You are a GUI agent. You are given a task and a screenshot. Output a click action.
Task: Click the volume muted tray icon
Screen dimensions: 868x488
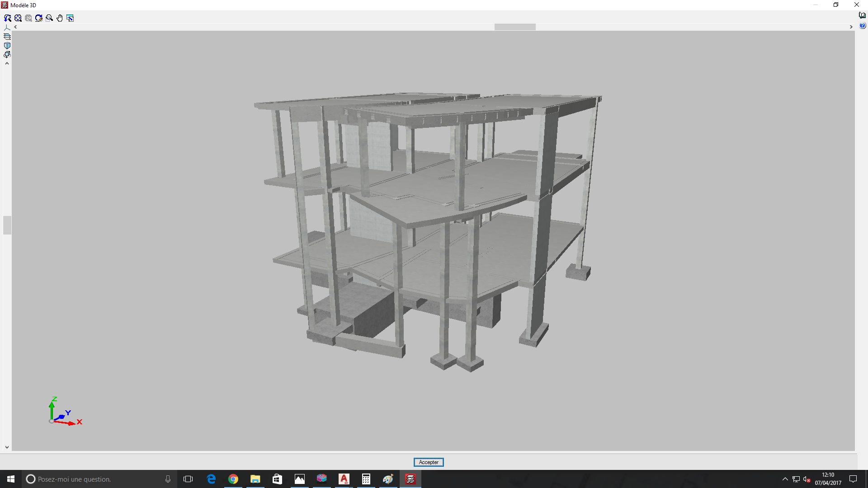pyautogui.click(x=807, y=479)
